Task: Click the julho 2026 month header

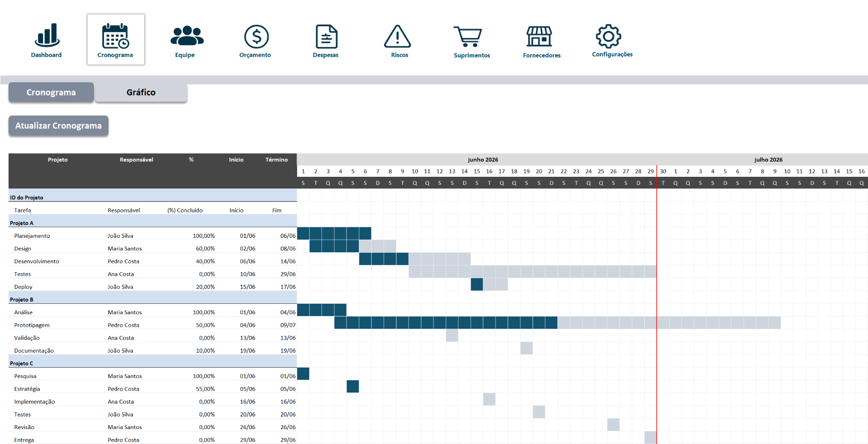Action: pos(768,160)
